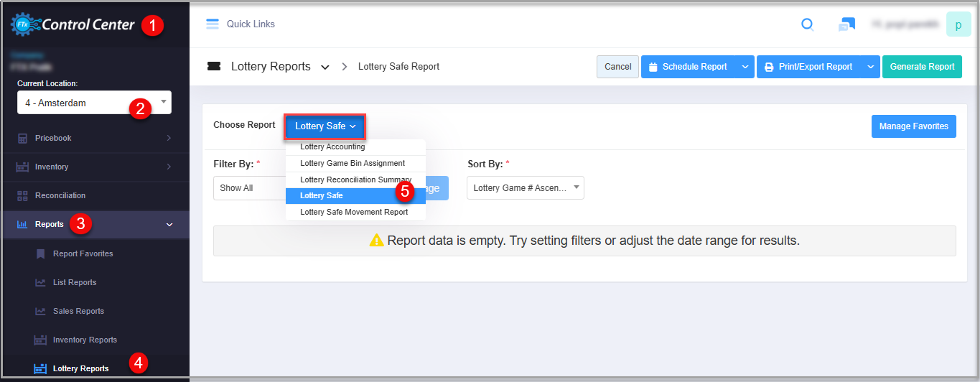This screenshot has height=382, width=980.
Task: Open Pricebook from the sidebar
Action: pyautogui.click(x=53, y=138)
